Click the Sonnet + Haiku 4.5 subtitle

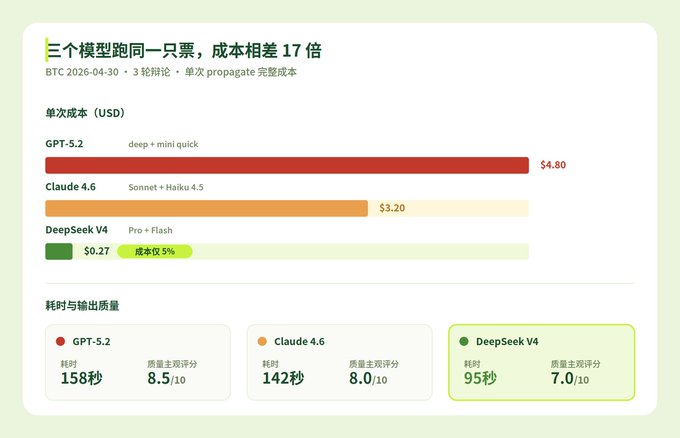pyautogui.click(x=166, y=187)
